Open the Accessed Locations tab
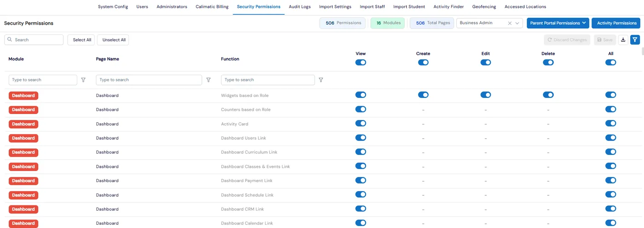 (525, 7)
